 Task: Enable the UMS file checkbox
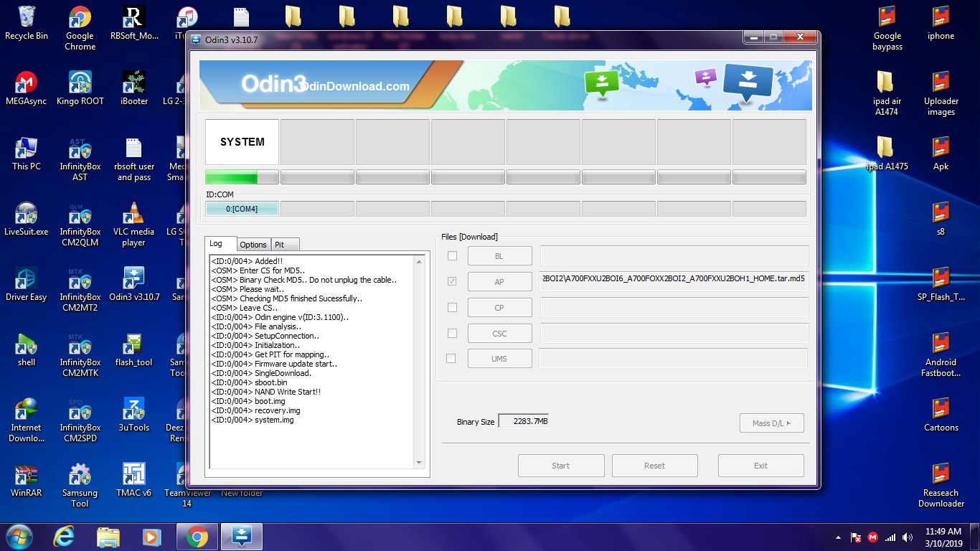tap(451, 359)
